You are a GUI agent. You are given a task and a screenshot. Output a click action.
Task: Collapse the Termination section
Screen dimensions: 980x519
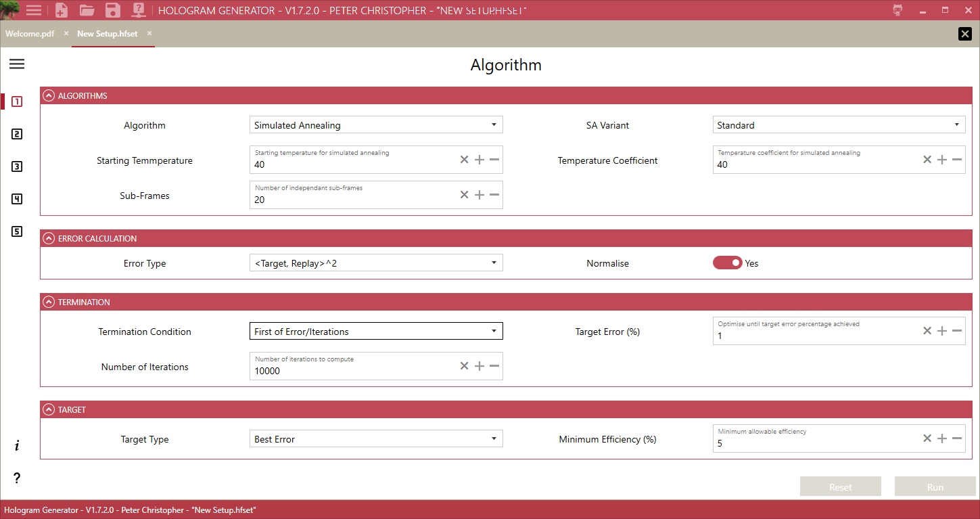[49, 302]
